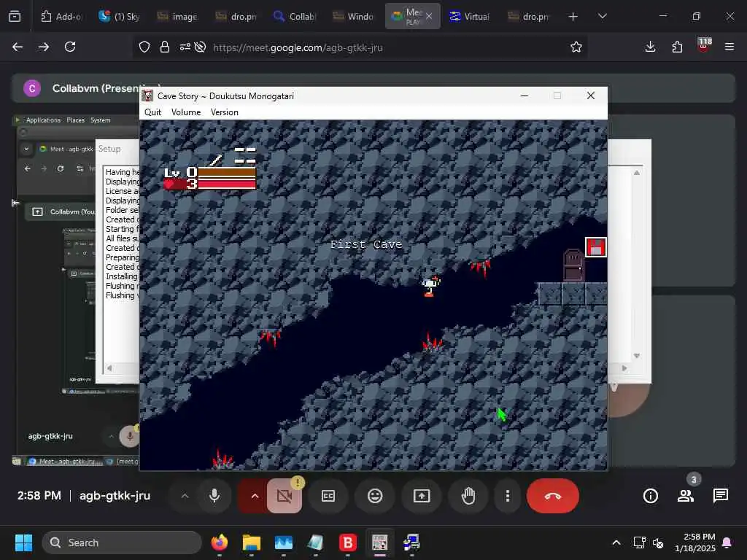Click the extension icon with 118 badge
The height and width of the screenshot is (560, 747).
704,46
